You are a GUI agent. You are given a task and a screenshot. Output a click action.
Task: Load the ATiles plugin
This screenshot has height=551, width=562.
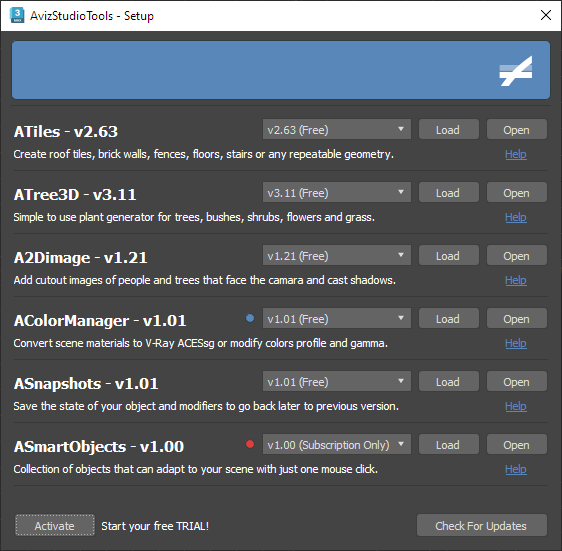click(448, 129)
